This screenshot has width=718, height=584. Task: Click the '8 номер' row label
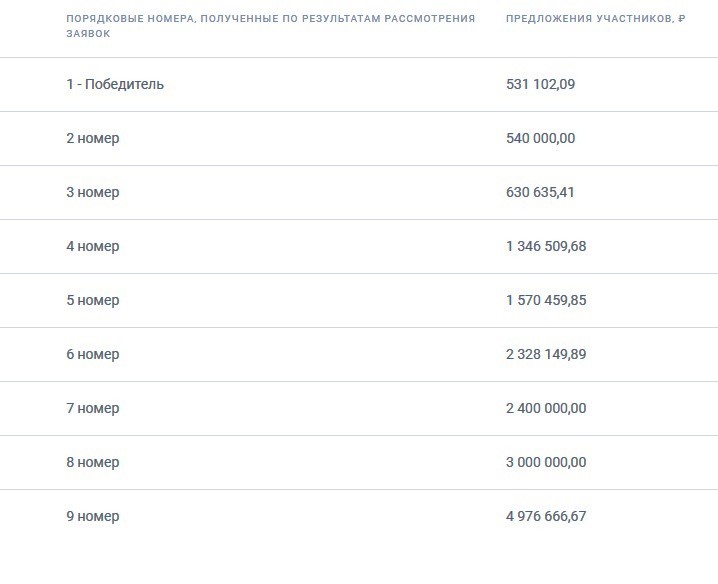[x=93, y=463]
